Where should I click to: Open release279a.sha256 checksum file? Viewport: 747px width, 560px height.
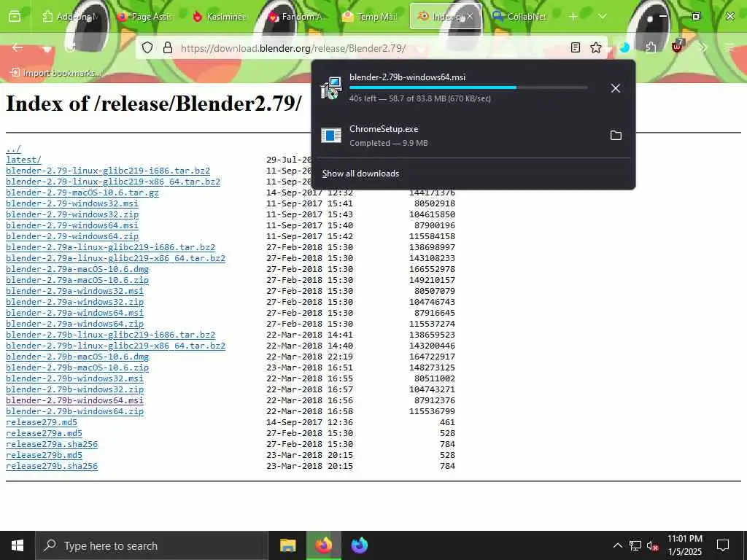click(x=52, y=444)
